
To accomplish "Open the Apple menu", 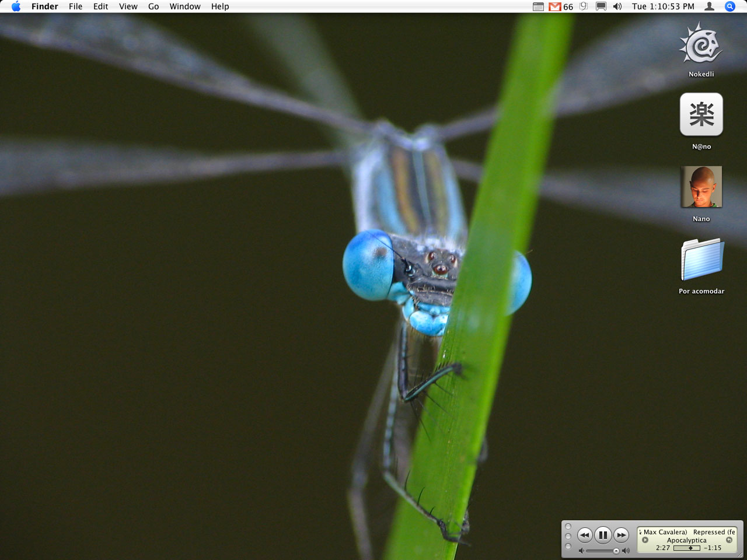I will tap(16, 6).
